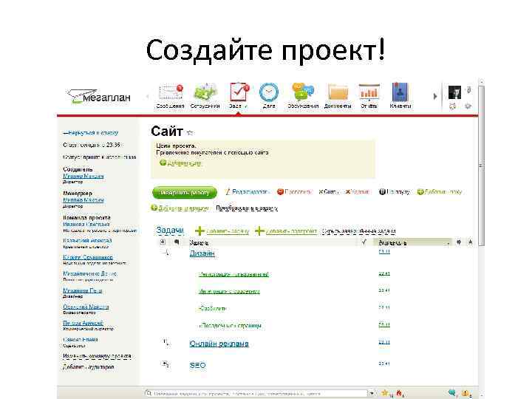Click Вернуться к списку back link
This screenshot has width=532, height=399.
[91, 133]
